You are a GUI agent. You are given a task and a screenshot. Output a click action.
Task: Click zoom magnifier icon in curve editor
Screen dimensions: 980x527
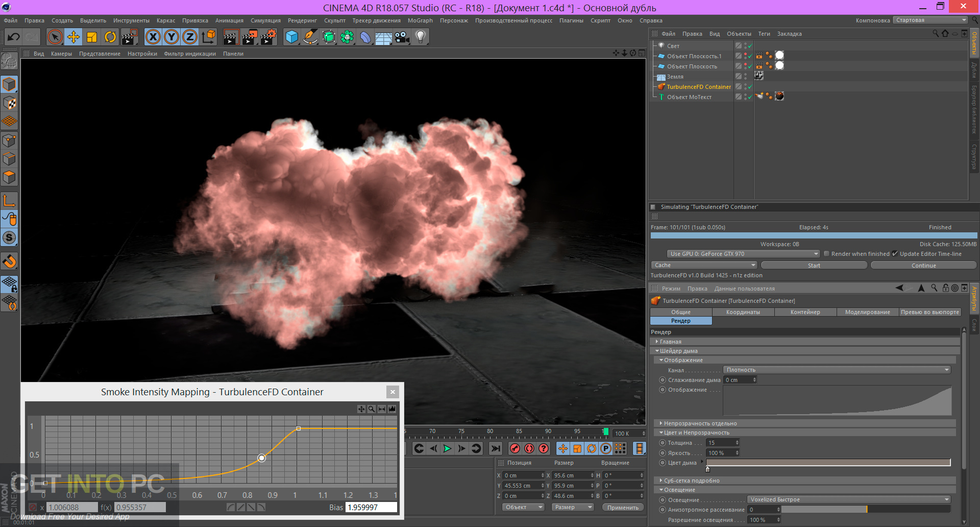(372, 409)
